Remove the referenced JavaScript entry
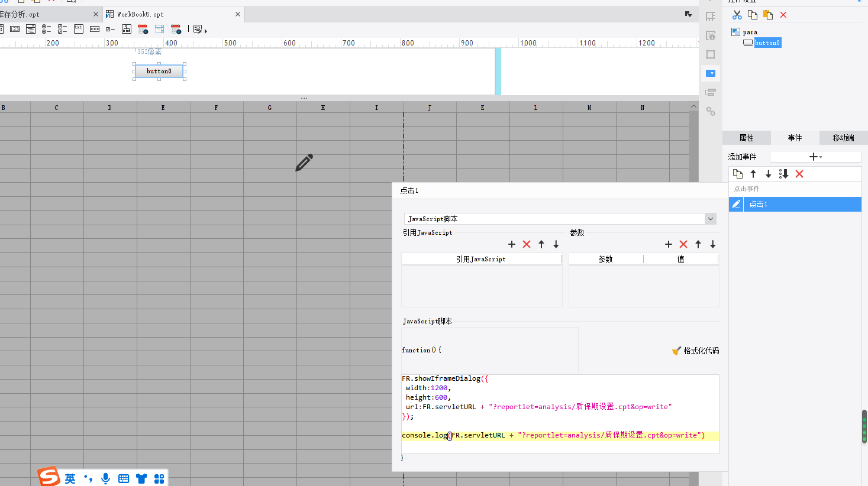Viewport: 868px width, 486px height. pos(527,244)
